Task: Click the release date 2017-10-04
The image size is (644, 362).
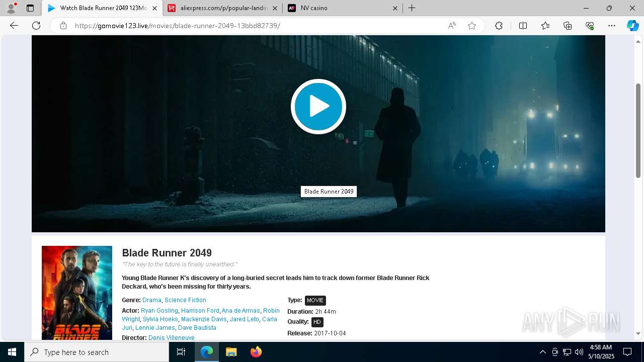Action: click(x=330, y=333)
